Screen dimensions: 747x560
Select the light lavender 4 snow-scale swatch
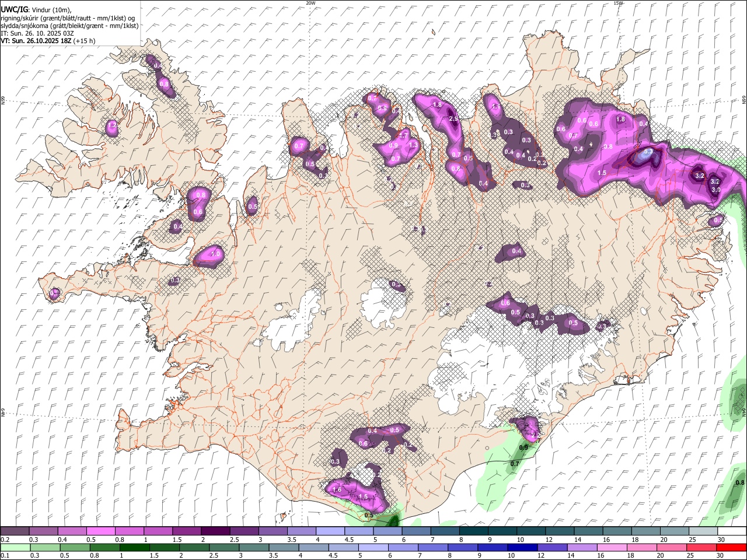[330, 531]
